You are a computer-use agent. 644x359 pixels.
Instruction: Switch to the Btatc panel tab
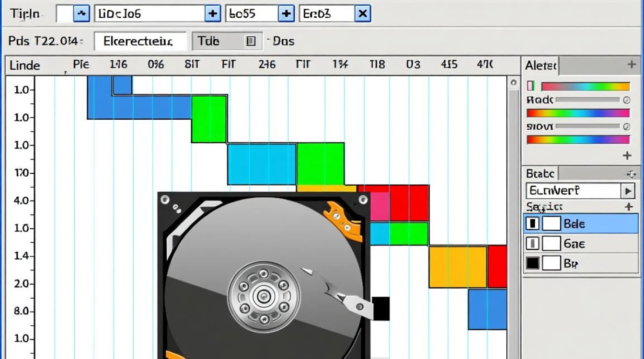pyautogui.click(x=540, y=173)
